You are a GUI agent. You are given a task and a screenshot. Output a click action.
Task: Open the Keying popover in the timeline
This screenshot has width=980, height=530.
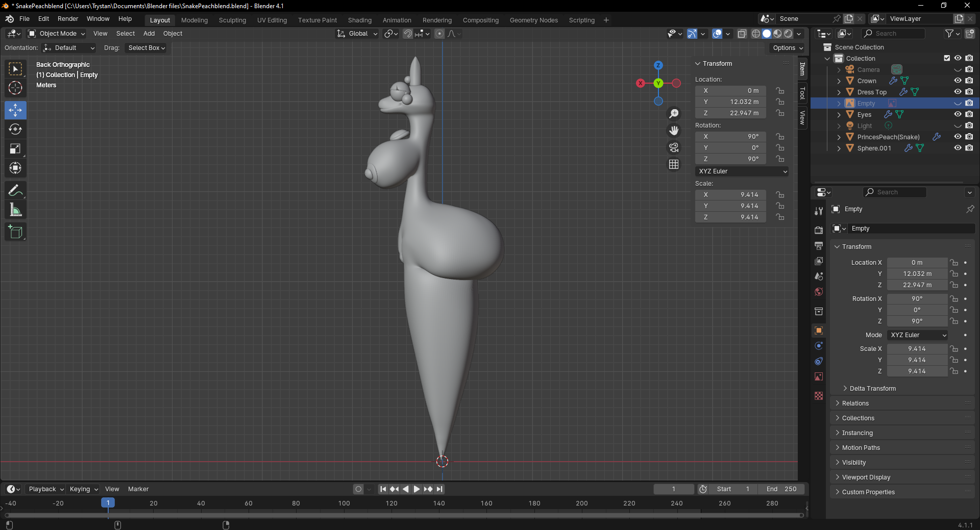click(83, 489)
